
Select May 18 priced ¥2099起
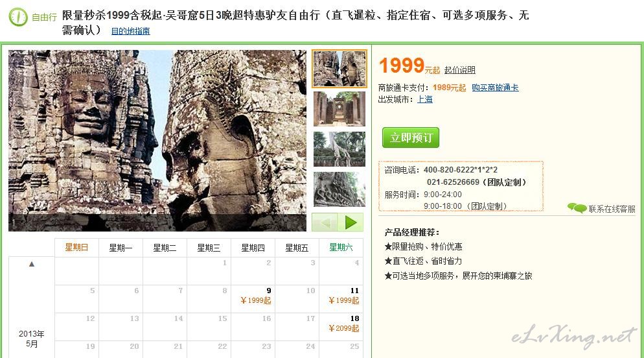[341, 327]
